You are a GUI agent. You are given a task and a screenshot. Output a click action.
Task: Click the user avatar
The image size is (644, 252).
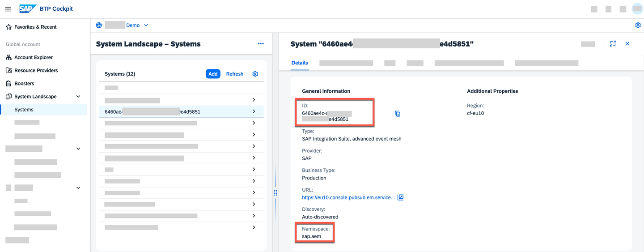click(637, 9)
